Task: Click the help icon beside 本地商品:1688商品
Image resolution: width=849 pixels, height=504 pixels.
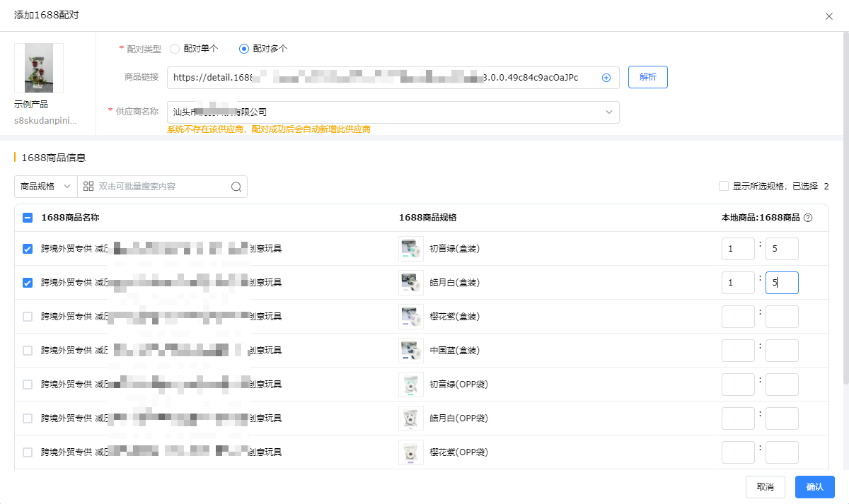Action: click(808, 218)
